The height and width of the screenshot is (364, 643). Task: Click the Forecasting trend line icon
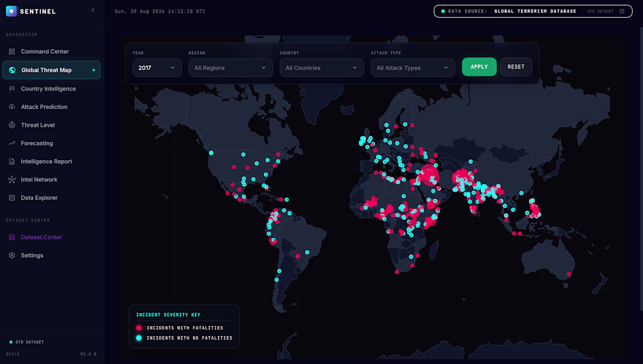click(12, 144)
